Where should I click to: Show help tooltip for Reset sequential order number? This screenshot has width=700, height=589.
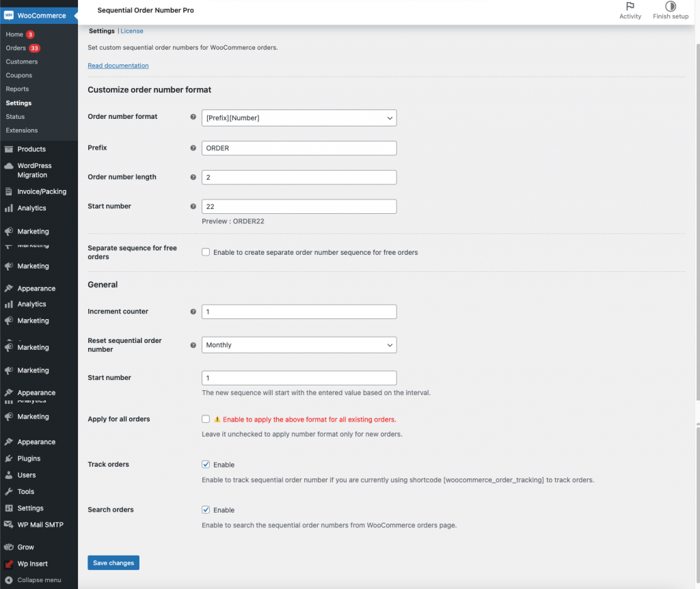pyautogui.click(x=193, y=345)
